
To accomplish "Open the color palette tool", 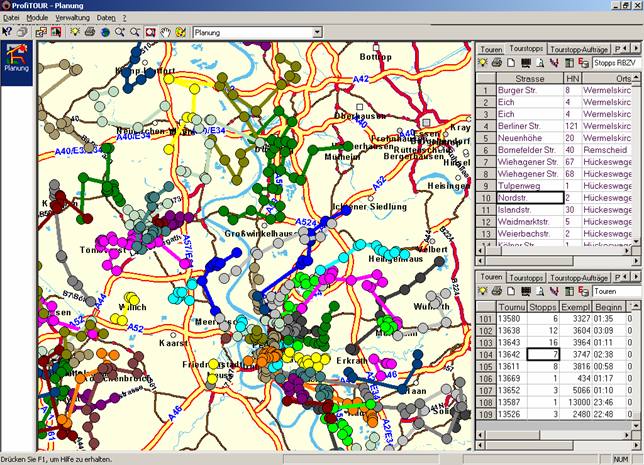I will pos(181,32).
